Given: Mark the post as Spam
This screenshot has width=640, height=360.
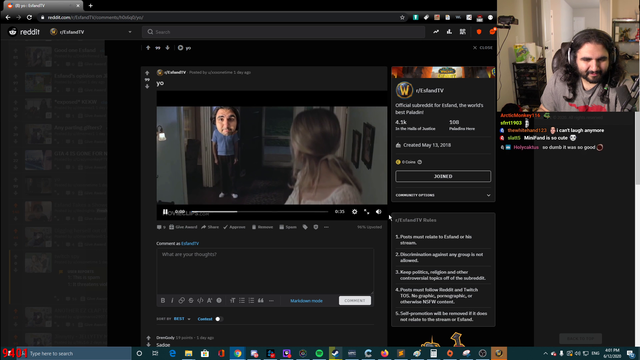Looking at the screenshot, I should 288,227.
